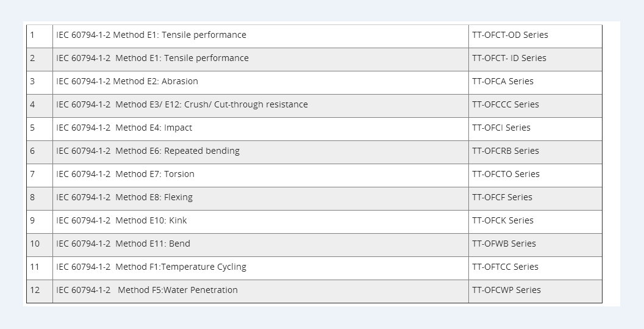The image size is (644, 329).
Task: Select the TT-OFCRB Series cell
Action: coord(505,151)
